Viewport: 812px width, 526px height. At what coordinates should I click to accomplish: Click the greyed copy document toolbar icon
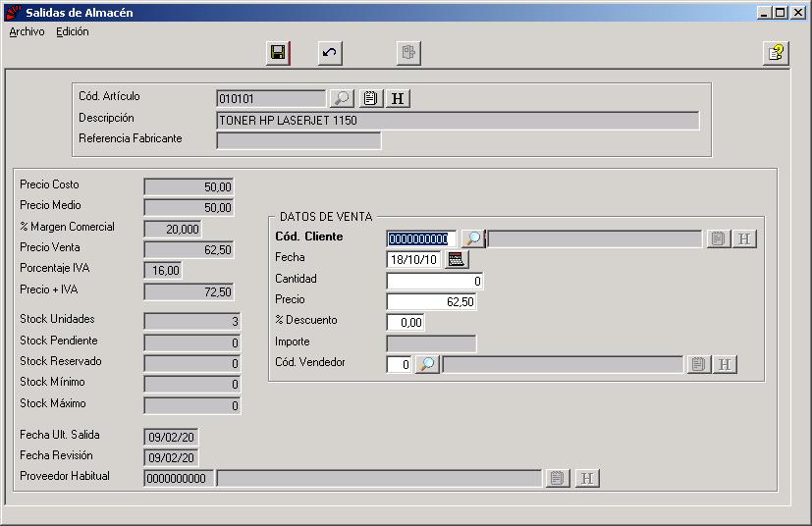click(x=408, y=53)
